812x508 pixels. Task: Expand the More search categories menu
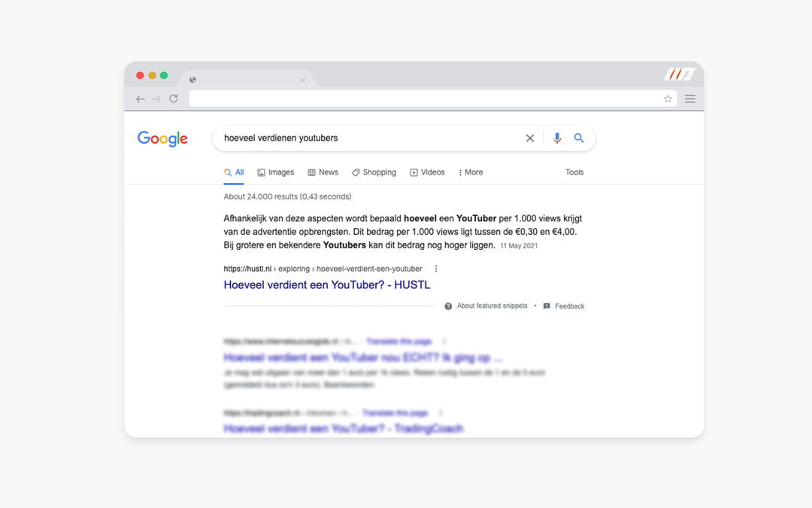(x=471, y=172)
